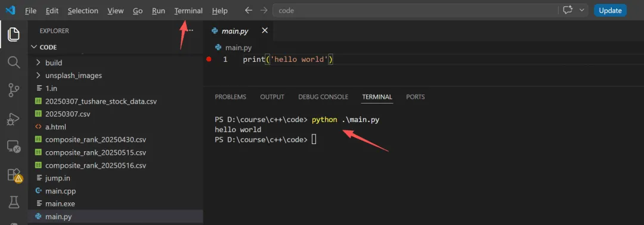The height and width of the screenshot is (225, 644).
Task: Open the Testing flask view
Action: [14, 202]
